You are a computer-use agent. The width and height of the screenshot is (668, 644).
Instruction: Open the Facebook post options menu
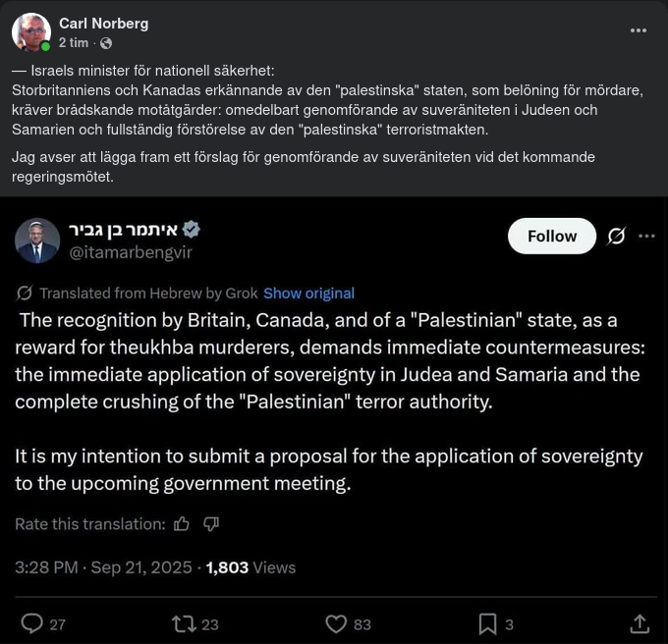click(x=639, y=30)
